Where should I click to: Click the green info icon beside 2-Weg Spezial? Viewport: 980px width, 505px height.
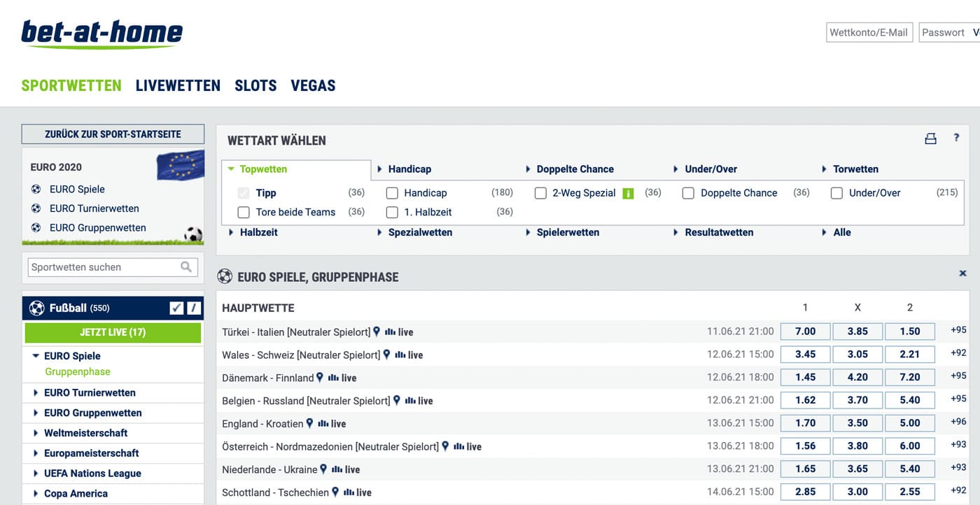(628, 193)
